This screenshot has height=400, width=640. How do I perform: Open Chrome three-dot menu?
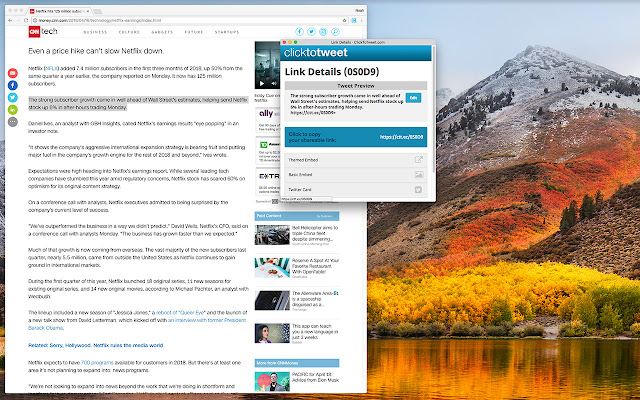[x=362, y=20]
